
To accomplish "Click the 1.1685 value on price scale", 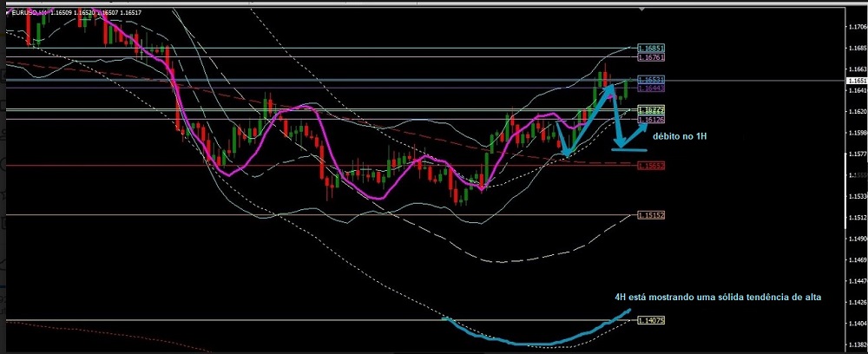I will (x=855, y=49).
